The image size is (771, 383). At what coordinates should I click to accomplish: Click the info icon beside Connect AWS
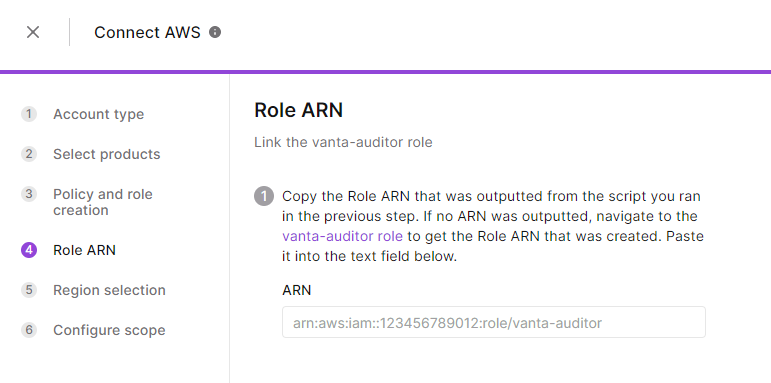tap(215, 32)
